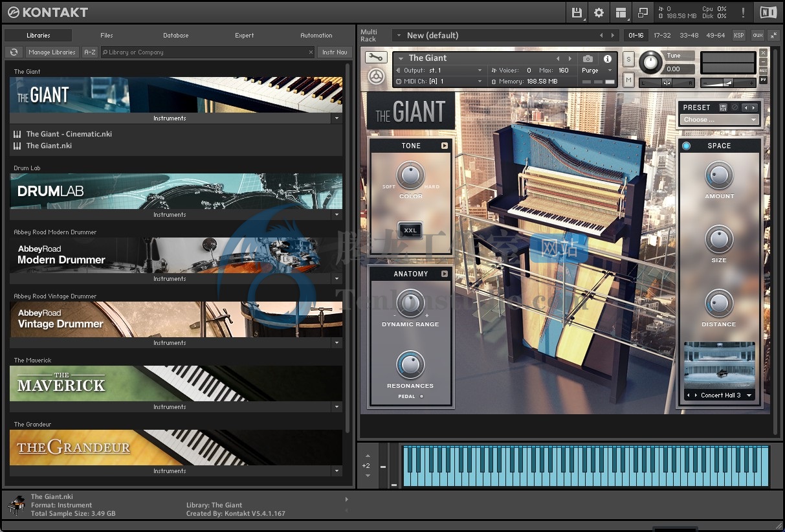Open Vintage Drummer Instruments dropdown arrow

(337, 343)
